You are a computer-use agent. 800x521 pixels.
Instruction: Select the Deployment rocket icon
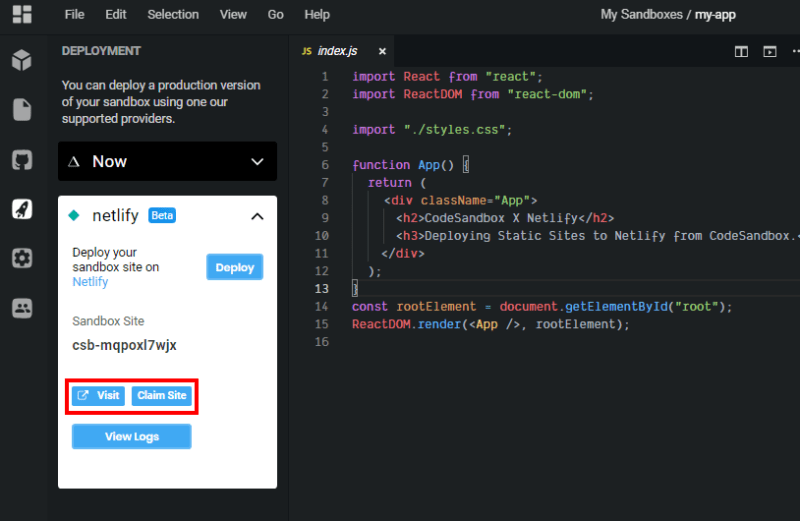[22, 209]
